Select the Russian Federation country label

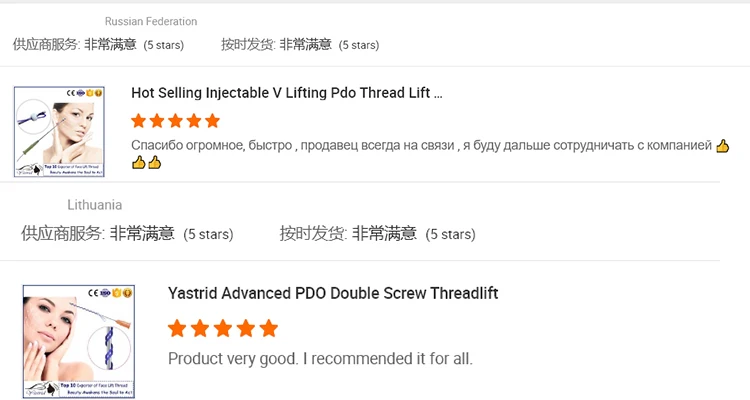click(151, 21)
